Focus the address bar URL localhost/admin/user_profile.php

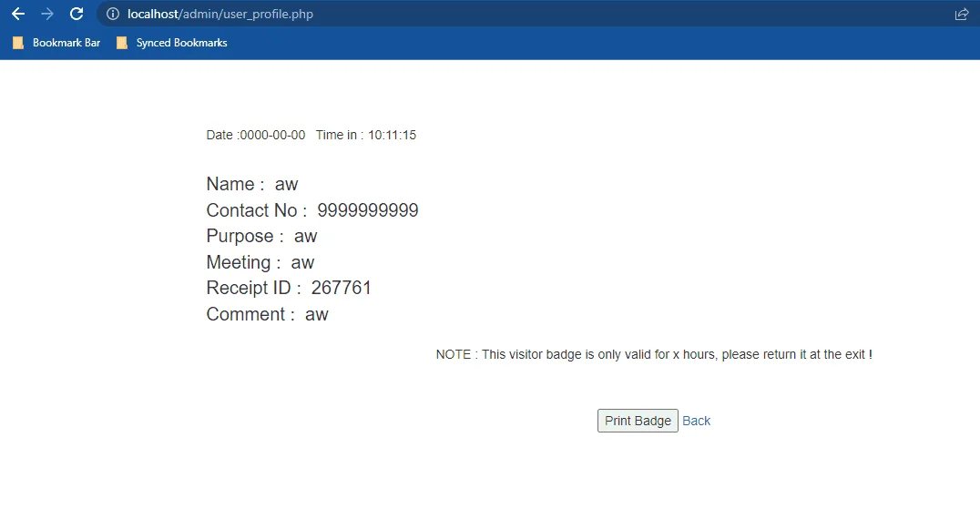220,14
